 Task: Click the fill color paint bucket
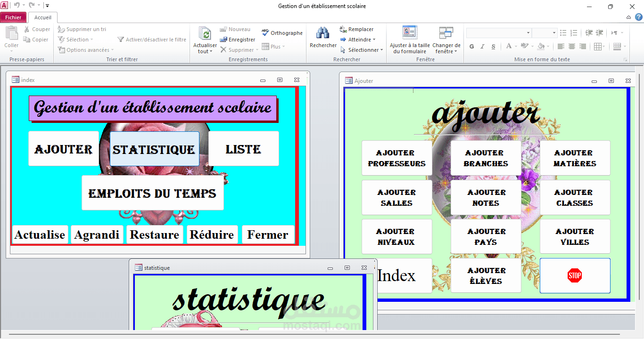tap(541, 47)
